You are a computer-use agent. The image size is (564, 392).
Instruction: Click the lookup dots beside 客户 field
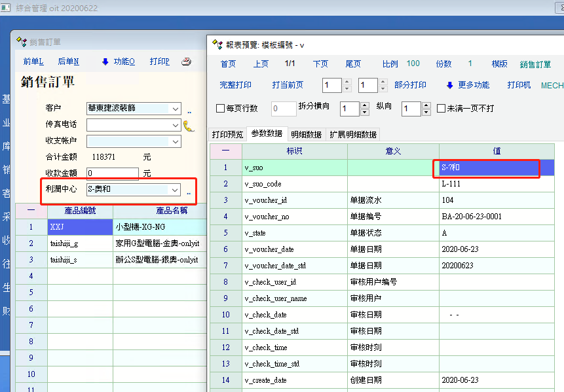coord(189,112)
